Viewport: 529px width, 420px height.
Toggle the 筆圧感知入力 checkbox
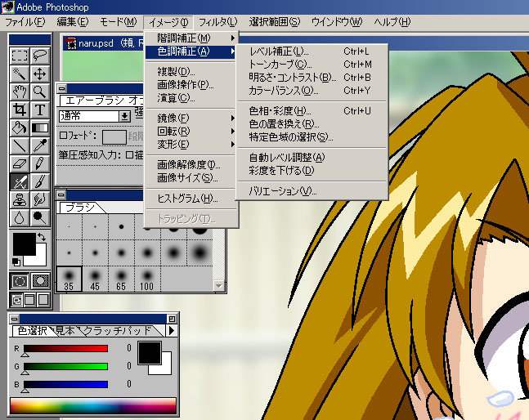click(129, 155)
